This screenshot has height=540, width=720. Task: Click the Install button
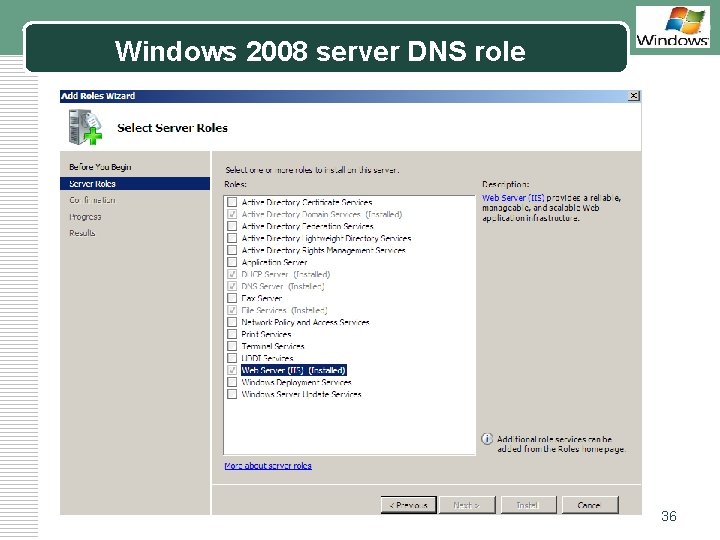[528, 505]
